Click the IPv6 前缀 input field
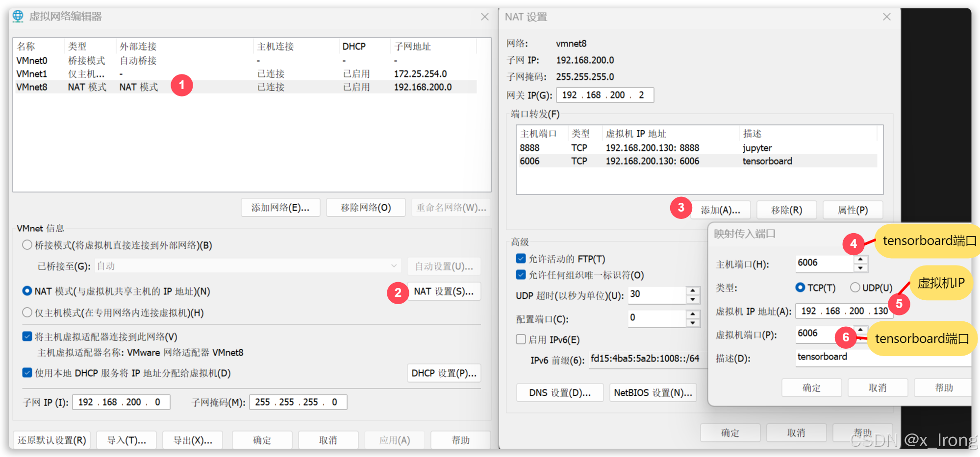 (648, 359)
